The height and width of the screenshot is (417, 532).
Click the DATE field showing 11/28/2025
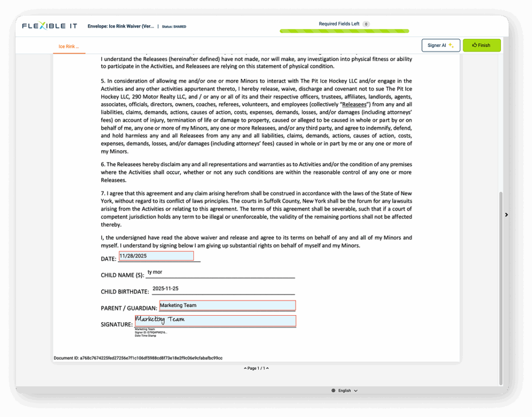coord(156,256)
